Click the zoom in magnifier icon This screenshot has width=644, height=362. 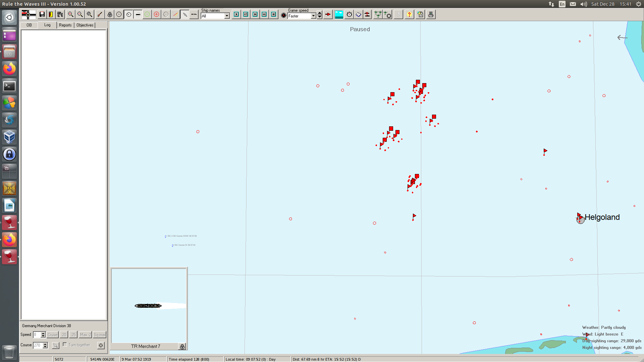tap(70, 14)
